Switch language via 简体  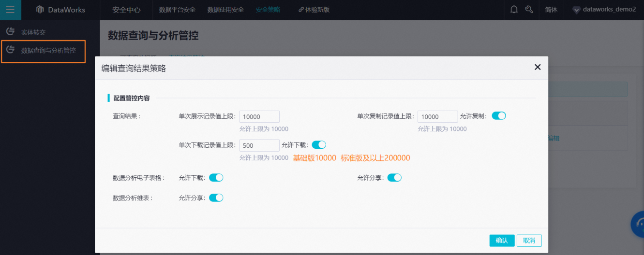(551, 10)
